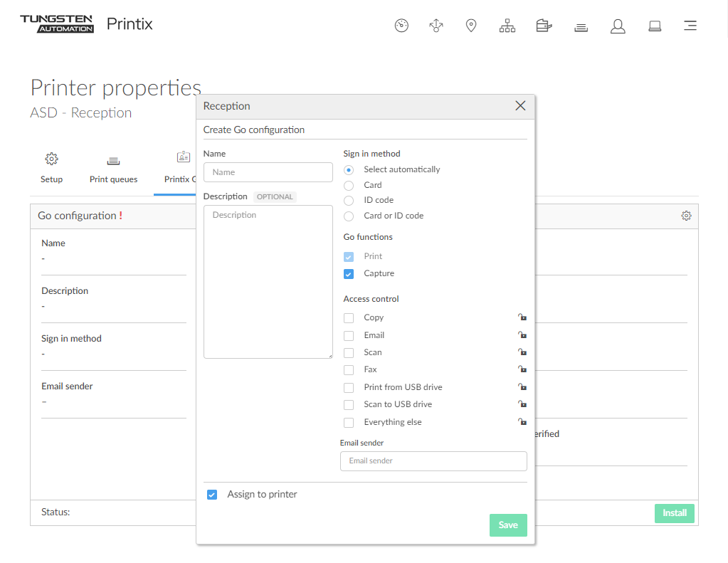Click the location pin icon
Image resolution: width=728 pixels, height=563 pixels.
tap(471, 26)
